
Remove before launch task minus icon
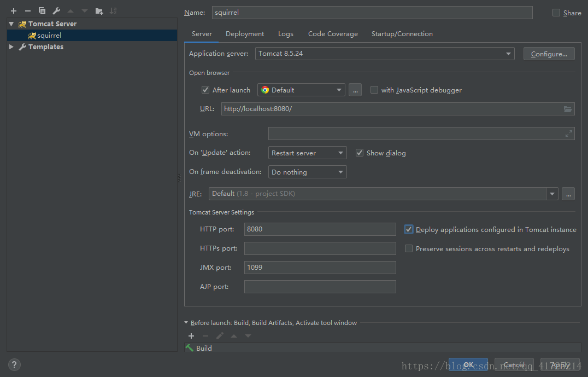coord(205,336)
